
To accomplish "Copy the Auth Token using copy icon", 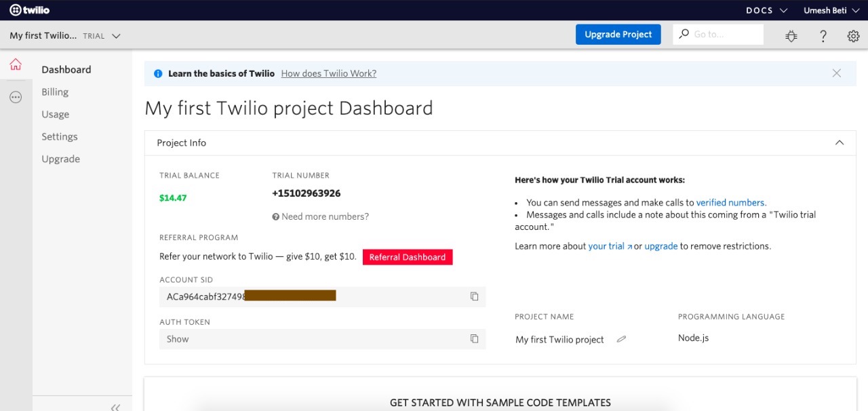I will pyautogui.click(x=474, y=338).
